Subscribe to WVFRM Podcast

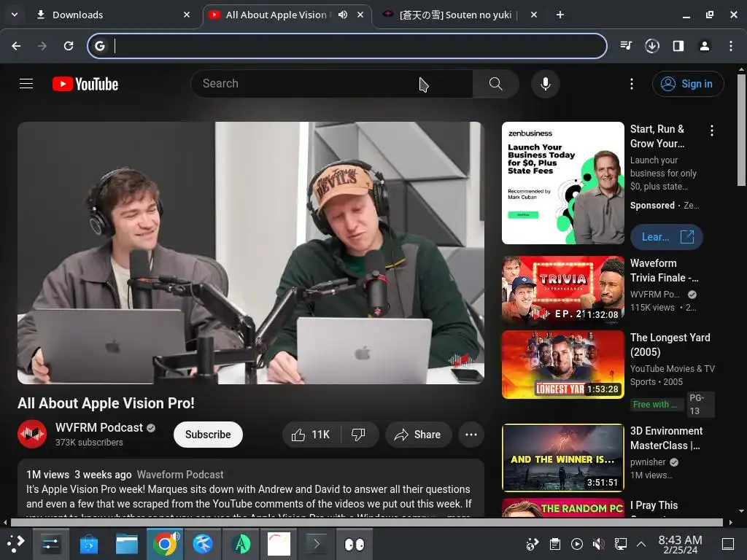point(208,435)
